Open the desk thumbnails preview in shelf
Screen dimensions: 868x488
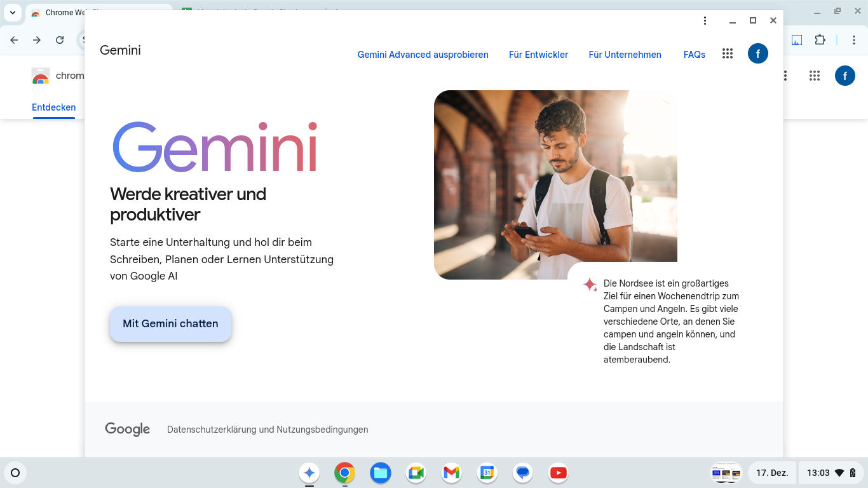pos(726,473)
